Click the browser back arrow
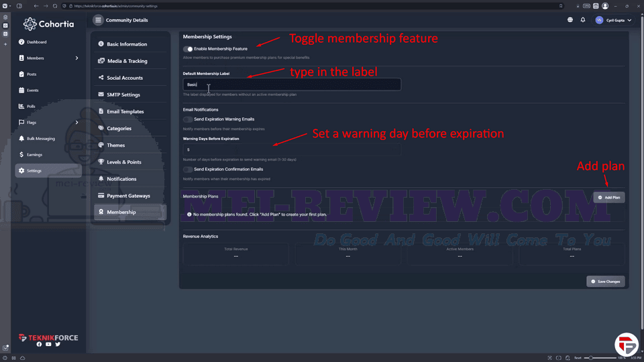 point(36,6)
